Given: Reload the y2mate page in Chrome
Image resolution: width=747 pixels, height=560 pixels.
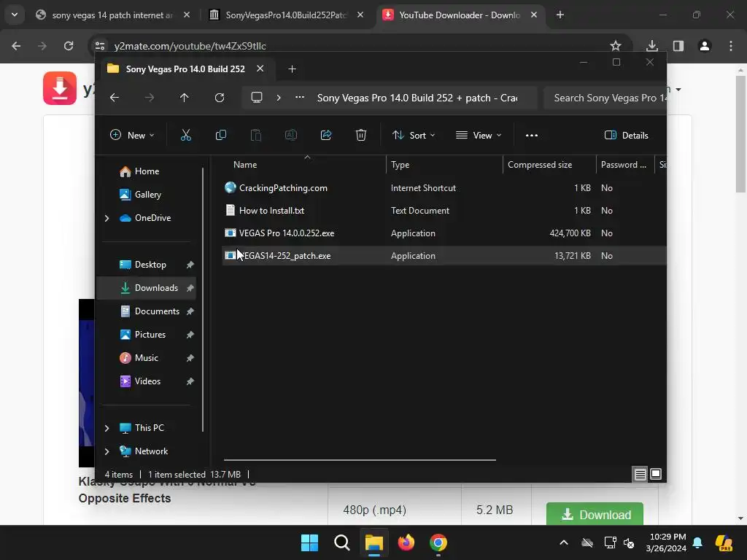Looking at the screenshot, I should [x=69, y=46].
